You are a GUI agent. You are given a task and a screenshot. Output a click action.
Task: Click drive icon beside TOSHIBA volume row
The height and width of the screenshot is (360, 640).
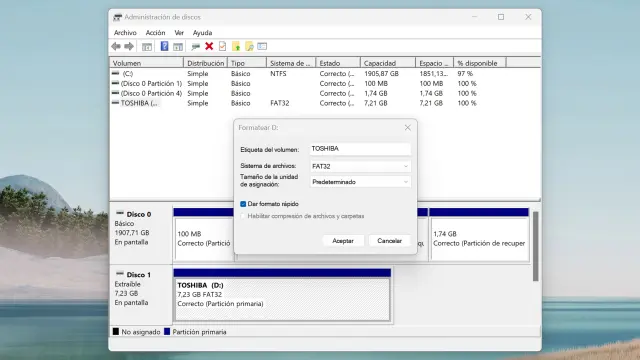(x=116, y=103)
